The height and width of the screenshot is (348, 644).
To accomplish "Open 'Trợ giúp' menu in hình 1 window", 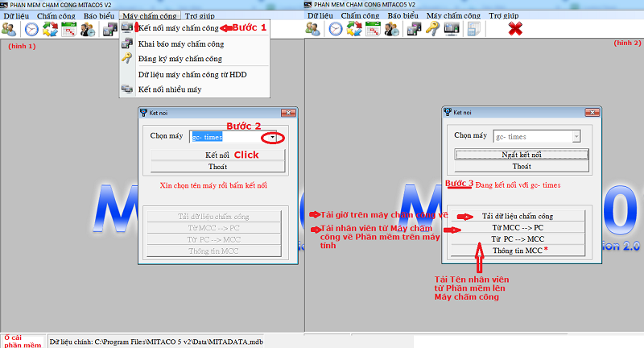I will pyautogui.click(x=199, y=15).
